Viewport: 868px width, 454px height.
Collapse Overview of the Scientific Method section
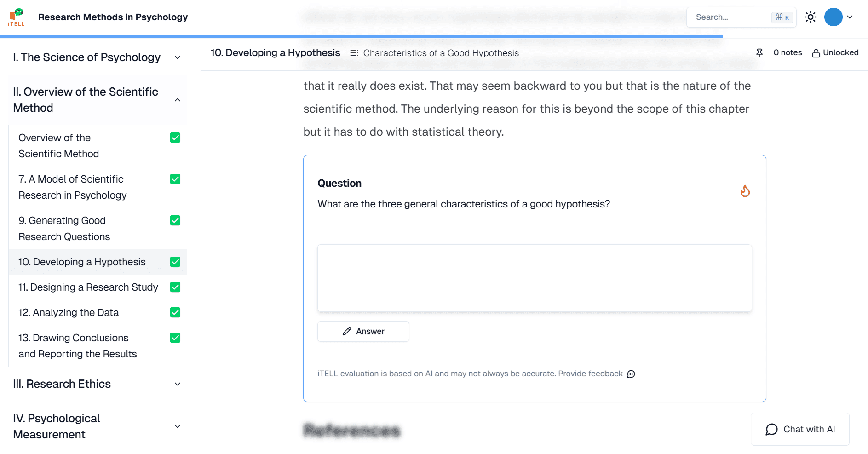pyautogui.click(x=178, y=100)
